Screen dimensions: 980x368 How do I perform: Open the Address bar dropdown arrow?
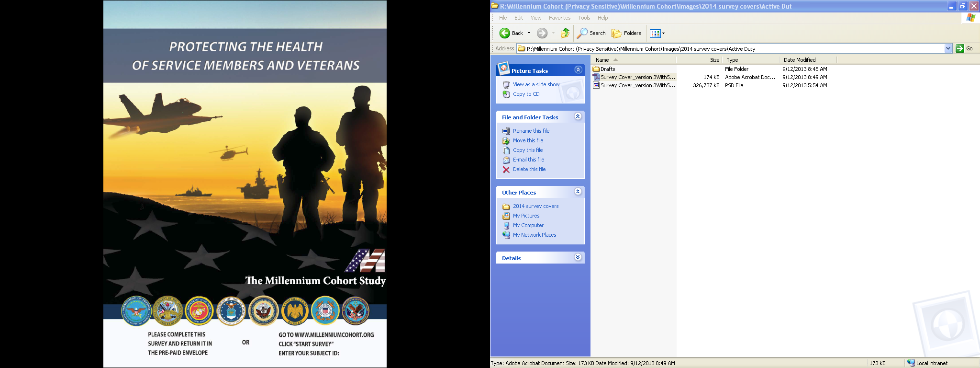948,48
